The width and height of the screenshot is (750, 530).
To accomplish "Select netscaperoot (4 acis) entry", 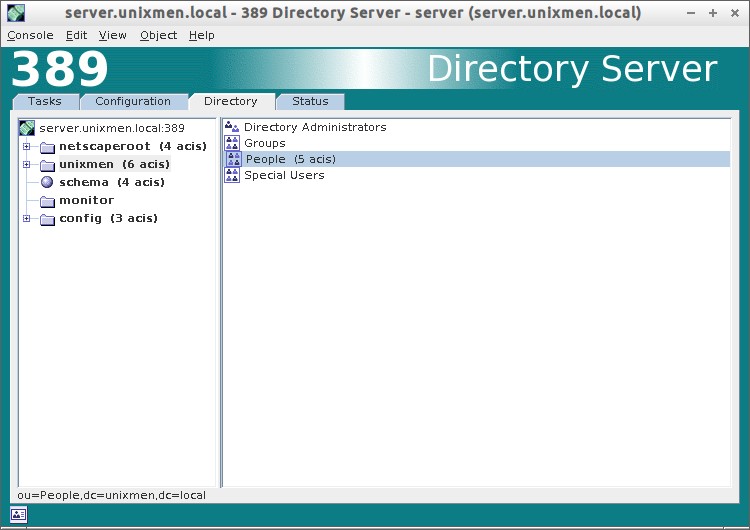I will (133, 146).
